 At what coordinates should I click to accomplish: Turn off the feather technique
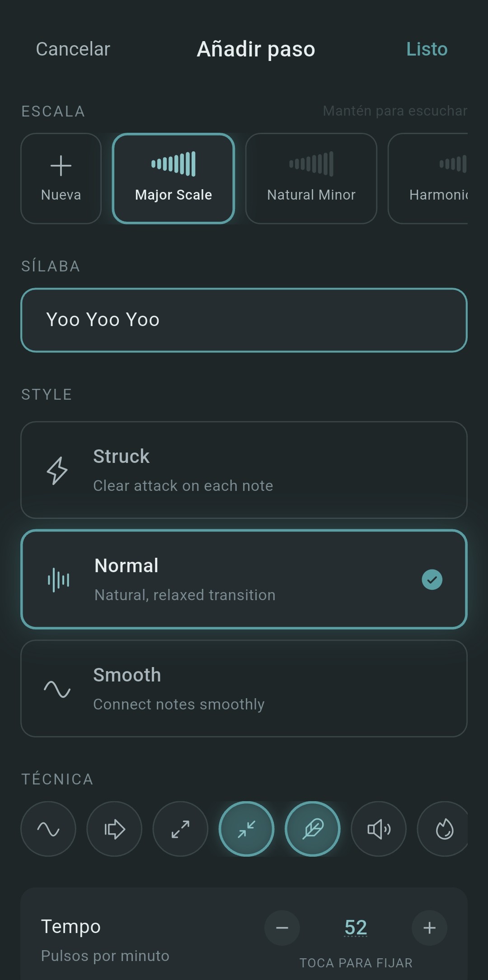pyautogui.click(x=312, y=829)
